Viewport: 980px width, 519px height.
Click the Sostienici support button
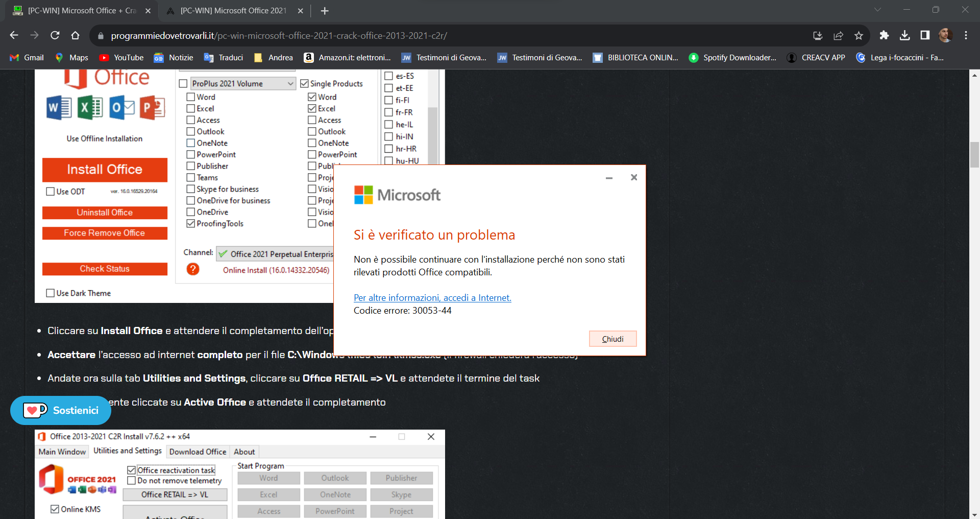click(x=61, y=410)
